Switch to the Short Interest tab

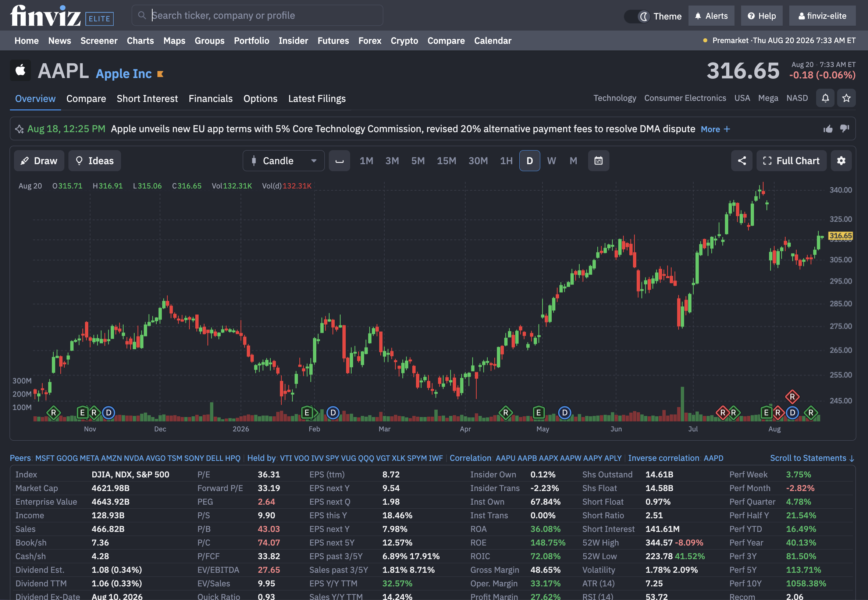147,99
